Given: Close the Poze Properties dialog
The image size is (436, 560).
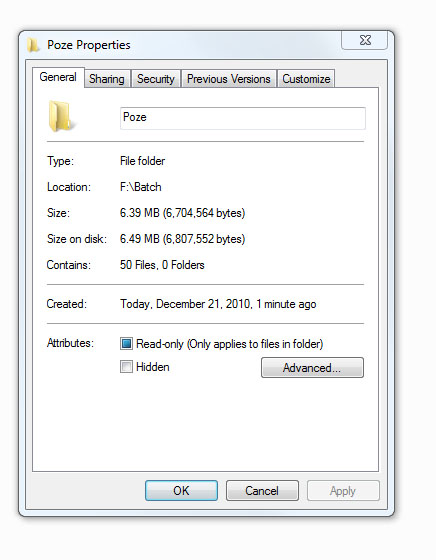Looking at the screenshot, I should point(365,40).
